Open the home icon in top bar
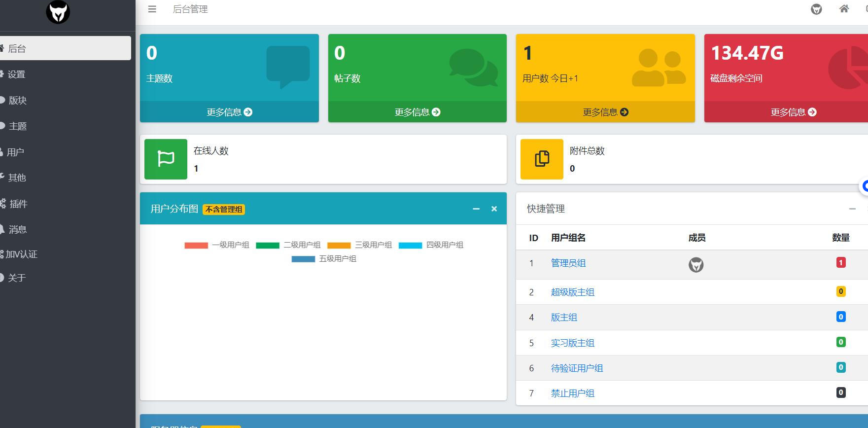Image resolution: width=868 pixels, height=428 pixels. pyautogui.click(x=844, y=8)
